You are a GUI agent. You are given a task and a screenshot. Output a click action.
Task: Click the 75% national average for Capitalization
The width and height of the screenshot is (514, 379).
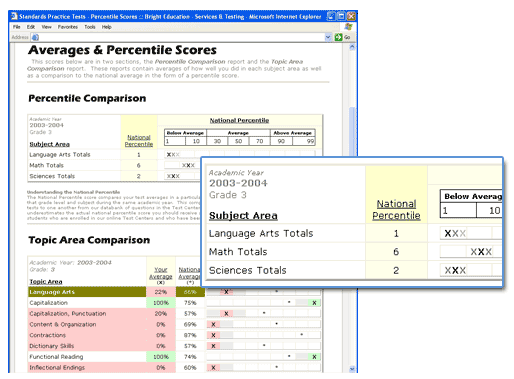click(x=190, y=303)
